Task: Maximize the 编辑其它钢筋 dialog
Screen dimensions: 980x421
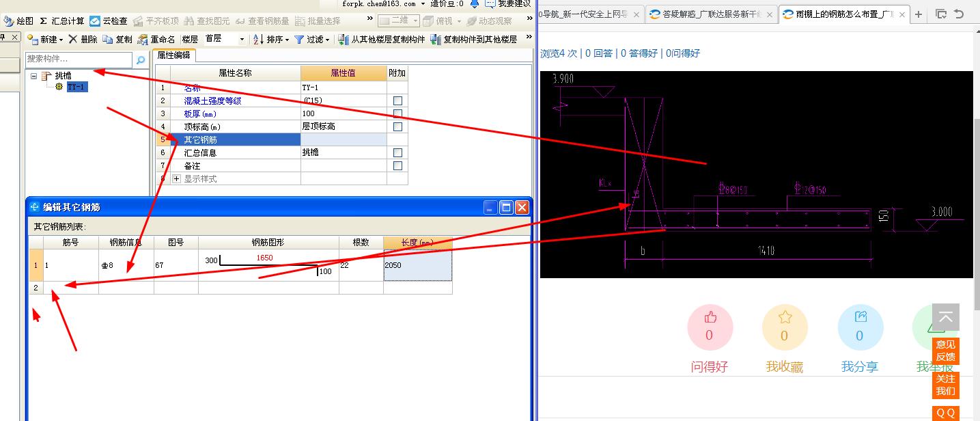Action: click(x=506, y=207)
